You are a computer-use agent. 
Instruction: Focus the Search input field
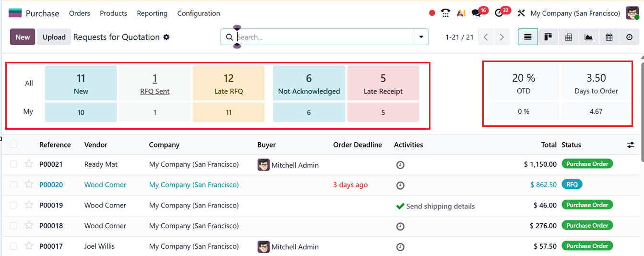(x=324, y=37)
